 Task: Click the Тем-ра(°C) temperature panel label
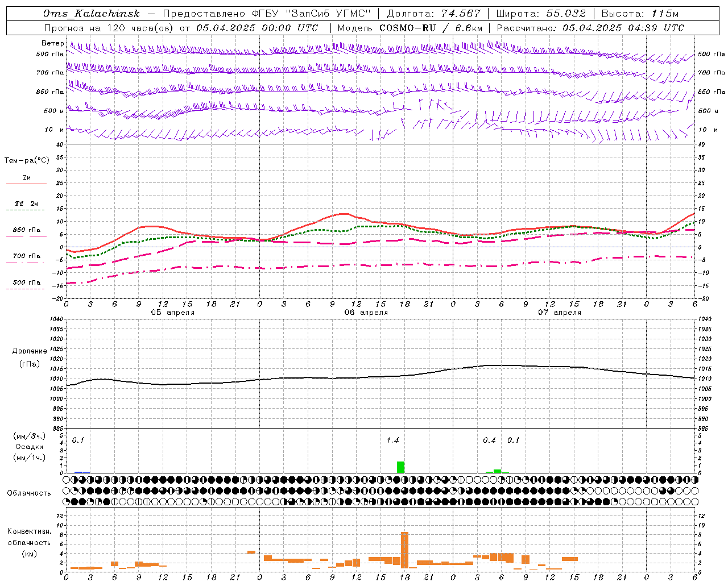click(27, 161)
